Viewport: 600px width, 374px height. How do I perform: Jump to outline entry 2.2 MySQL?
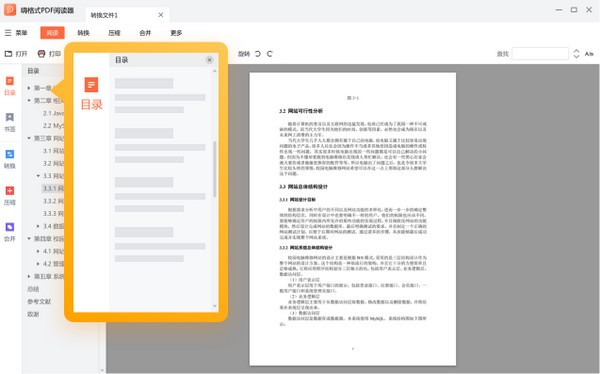53,126
